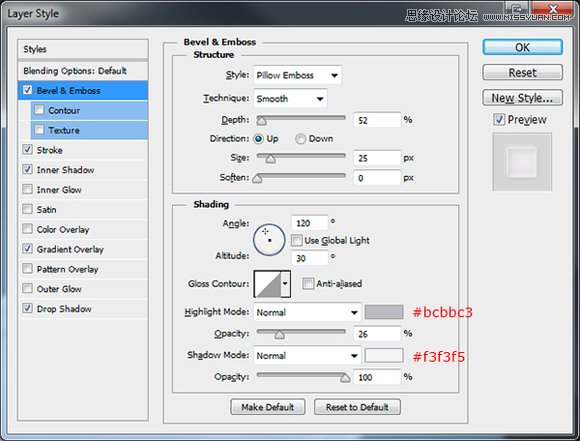Click the Preview style thumbnail
The width and height of the screenshot is (580, 441).
point(522,162)
